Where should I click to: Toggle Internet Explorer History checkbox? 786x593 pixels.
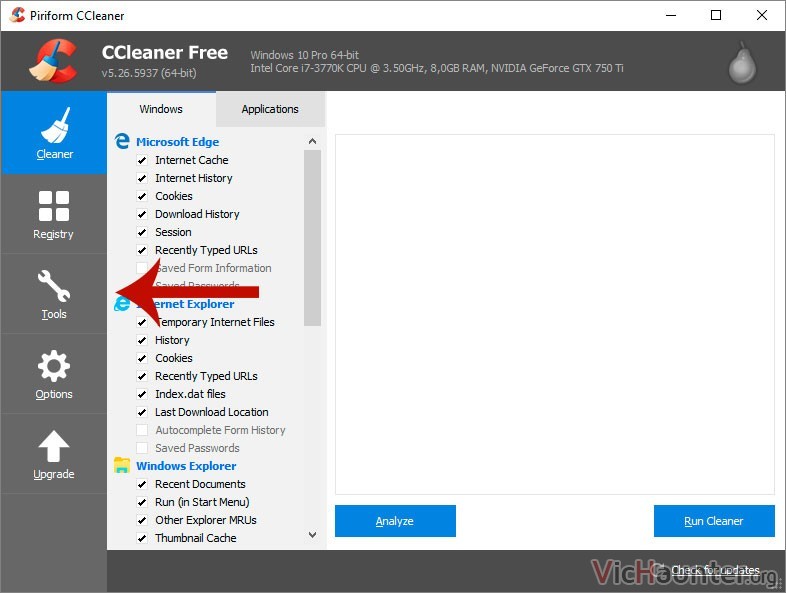click(x=142, y=340)
